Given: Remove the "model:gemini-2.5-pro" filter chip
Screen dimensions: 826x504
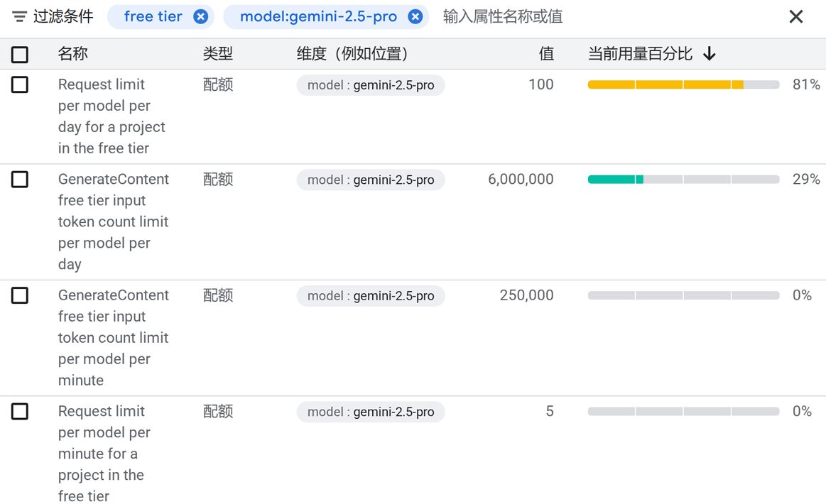Looking at the screenshot, I should [x=415, y=16].
